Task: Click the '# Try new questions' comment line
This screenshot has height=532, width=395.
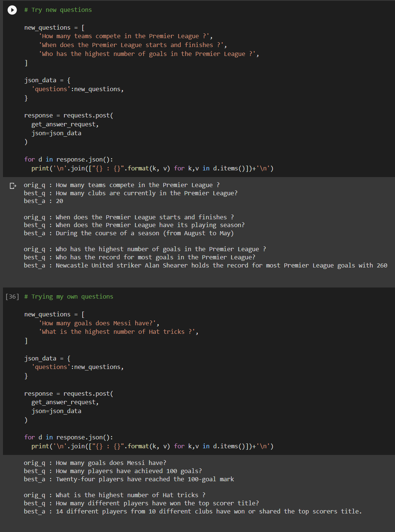Action: click(58, 10)
